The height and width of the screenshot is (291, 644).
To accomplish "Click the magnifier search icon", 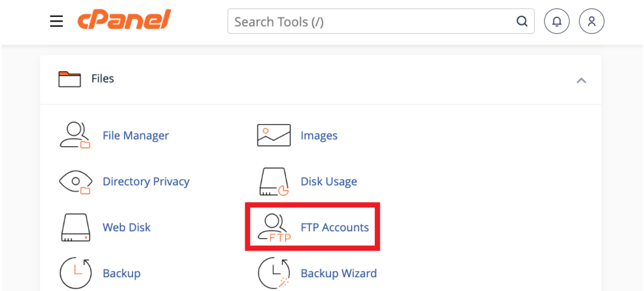I will (521, 21).
